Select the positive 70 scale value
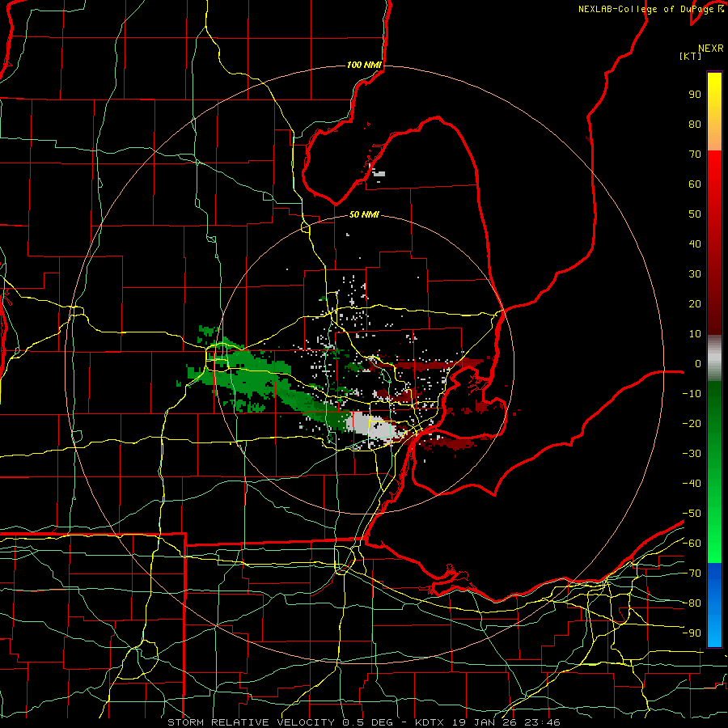Viewport: 728px width, 728px height. point(695,154)
